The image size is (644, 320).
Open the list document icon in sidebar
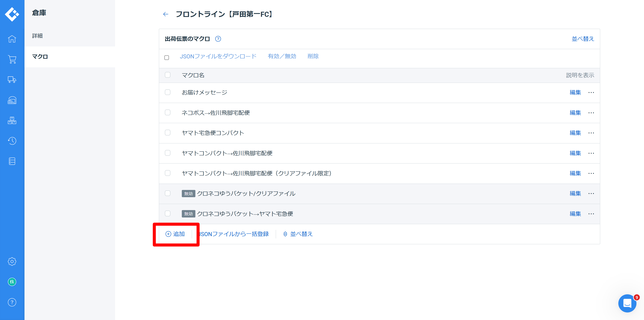[x=12, y=161]
